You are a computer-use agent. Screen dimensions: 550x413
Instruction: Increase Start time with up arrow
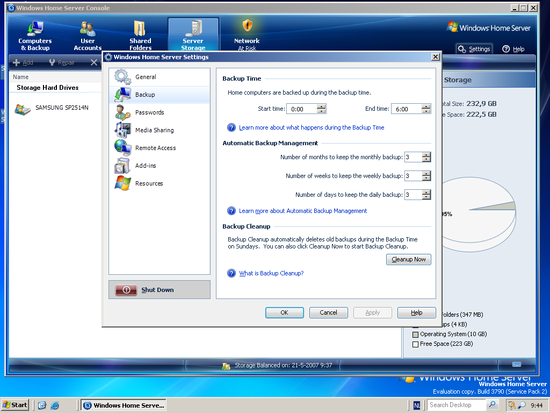click(x=322, y=106)
